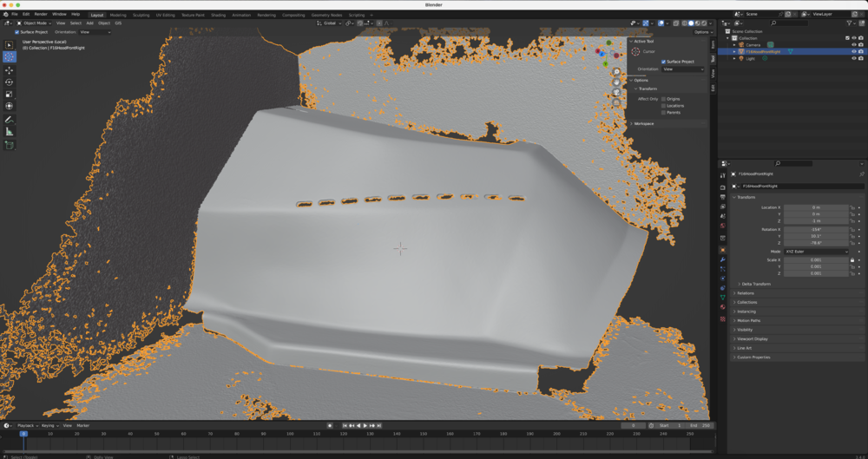Enable Affect Only Origins checkbox
Image resolution: width=868 pixels, height=459 pixels.
click(663, 99)
